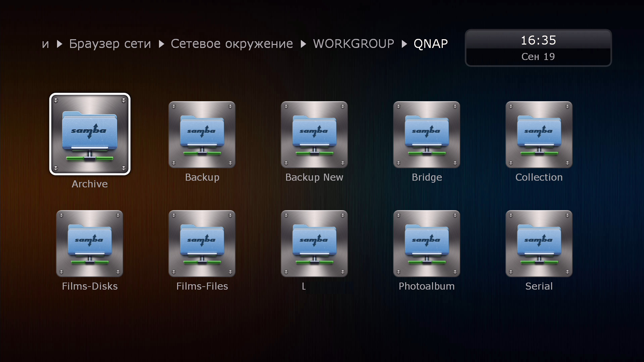The height and width of the screenshot is (362, 644).
Task: Click the truncated first breadcrumb item
Action: [45, 44]
